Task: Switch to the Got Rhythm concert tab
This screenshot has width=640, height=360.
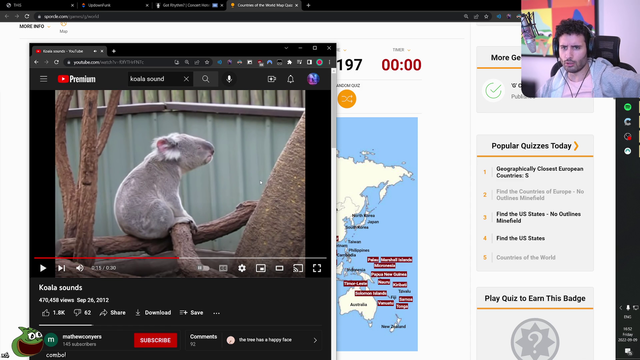Action: point(189,5)
